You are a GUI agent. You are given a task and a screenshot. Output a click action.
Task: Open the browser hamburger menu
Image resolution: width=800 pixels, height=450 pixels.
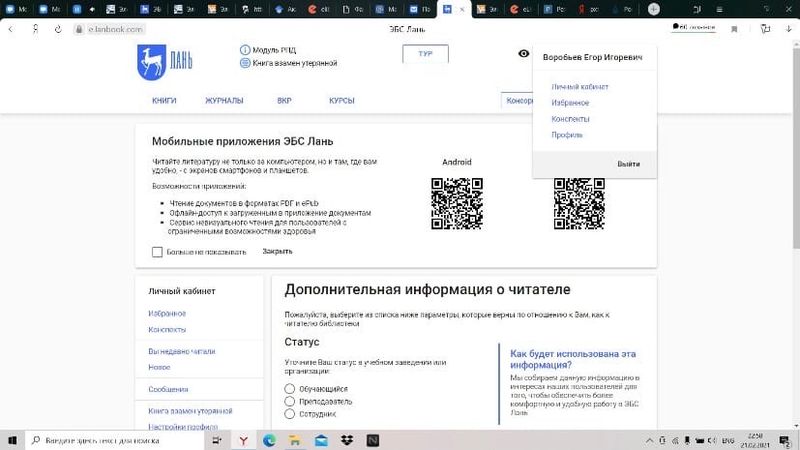(x=719, y=9)
